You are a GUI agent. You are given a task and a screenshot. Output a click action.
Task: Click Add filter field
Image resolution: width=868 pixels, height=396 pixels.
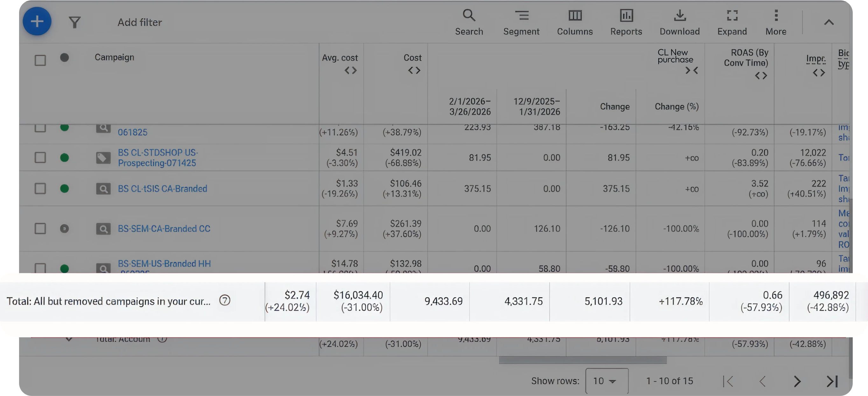(139, 22)
